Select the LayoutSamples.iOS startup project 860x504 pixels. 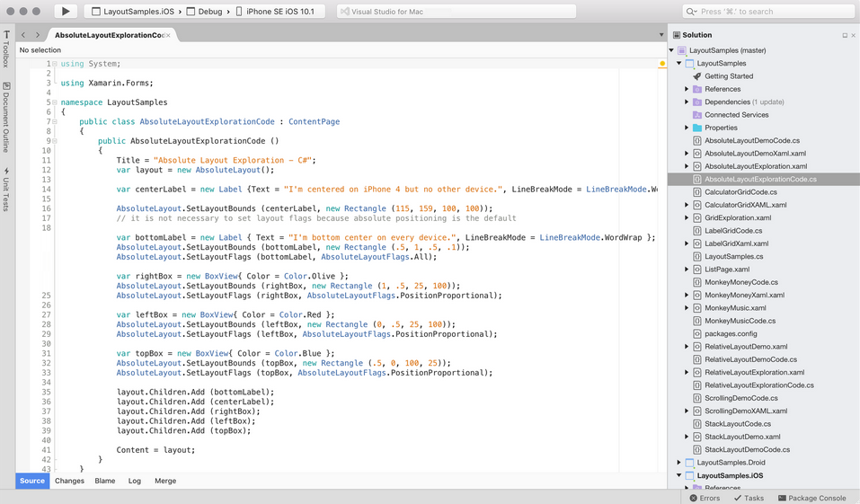point(133,11)
